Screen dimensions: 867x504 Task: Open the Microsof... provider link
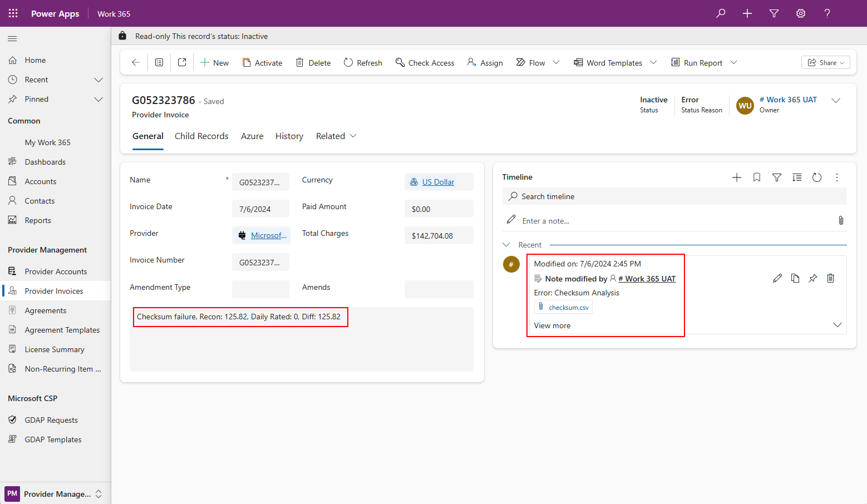(269, 235)
